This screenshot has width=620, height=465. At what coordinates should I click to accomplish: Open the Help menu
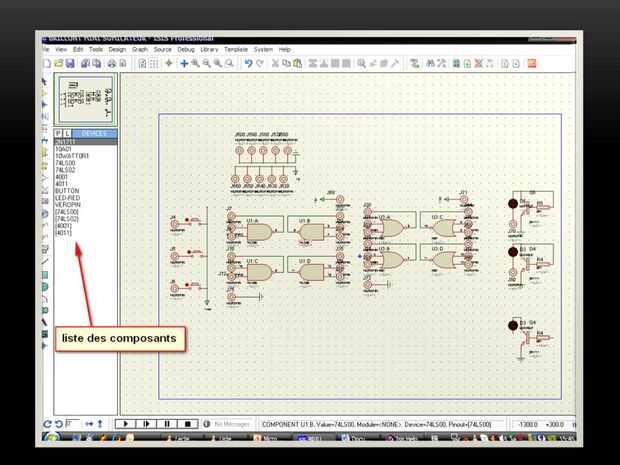[285, 49]
